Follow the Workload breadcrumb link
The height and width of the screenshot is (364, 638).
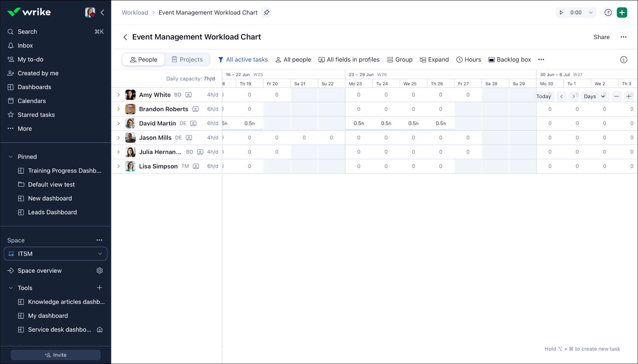tap(135, 12)
